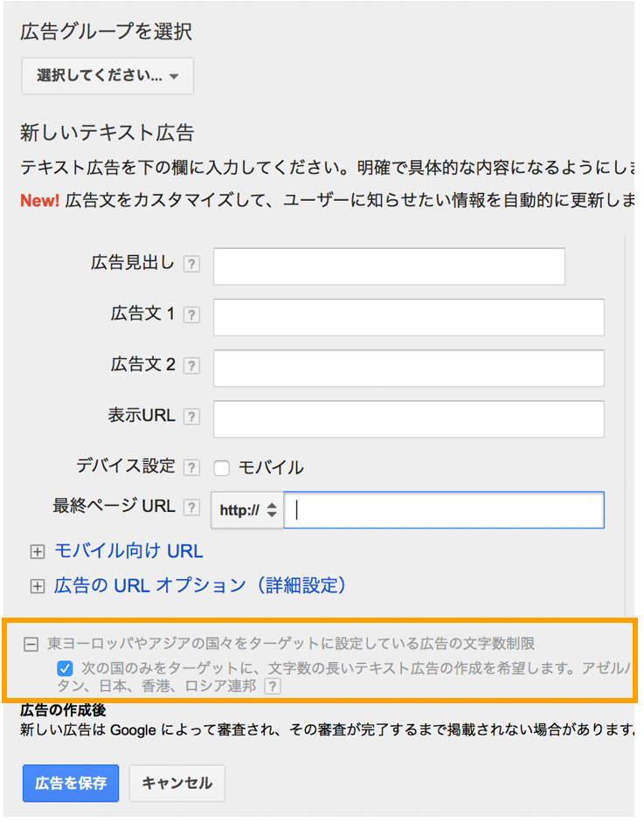The image size is (644, 822).
Task: Focus the 表示URL input field
Action: click(408, 418)
